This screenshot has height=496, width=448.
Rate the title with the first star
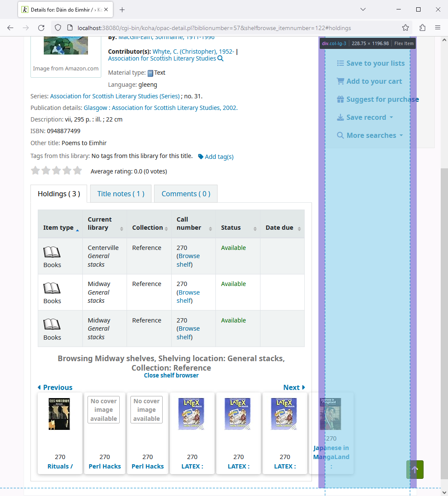[x=36, y=171]
